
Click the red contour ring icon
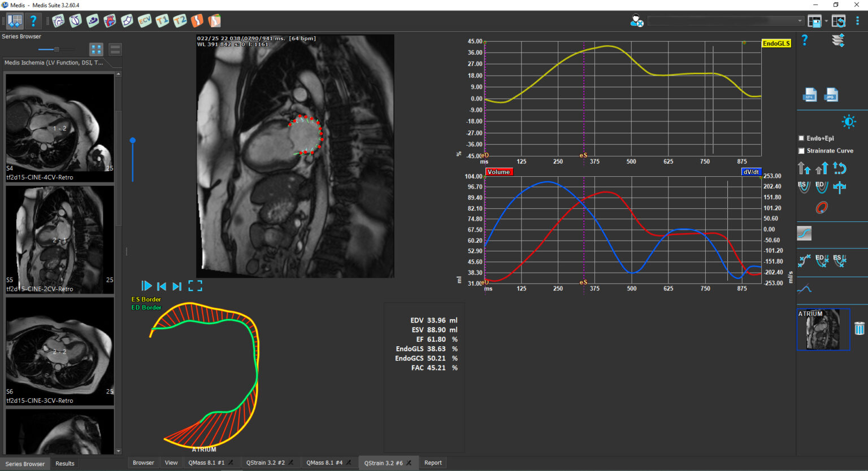pos(822,208)
